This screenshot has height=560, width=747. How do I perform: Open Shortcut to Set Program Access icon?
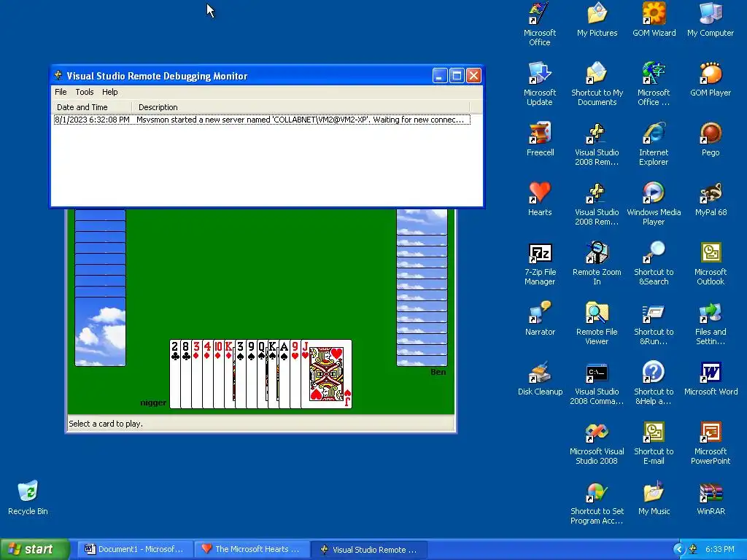(x=597, y=502)
